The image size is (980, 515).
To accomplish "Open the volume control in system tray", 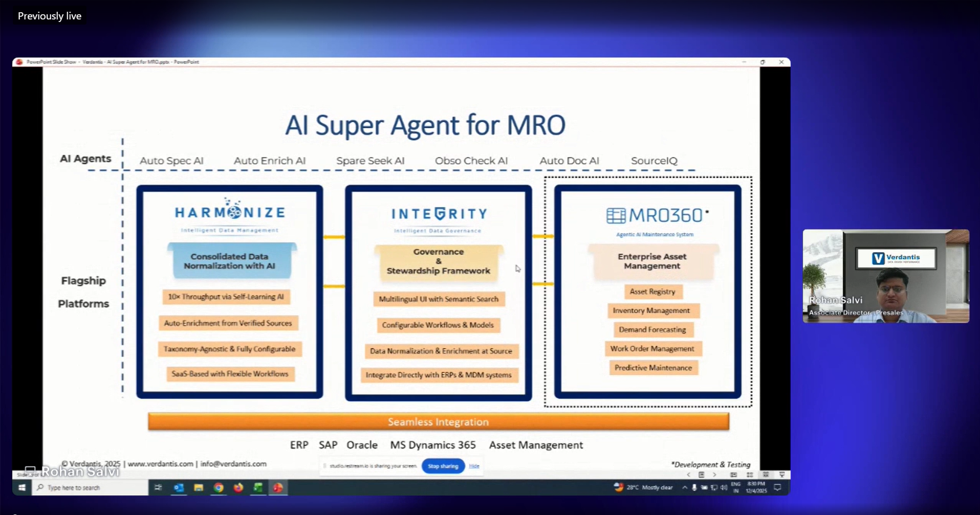I will (x=724, y=488).
